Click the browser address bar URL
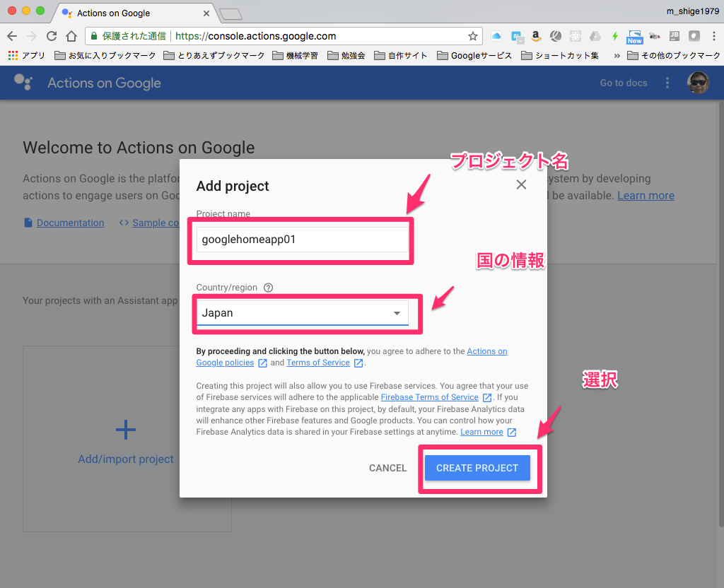724x588 pixels. (x=255, y=36)
